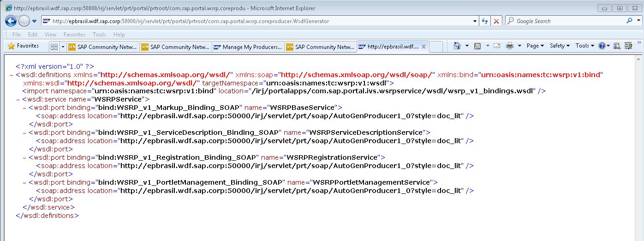Viewport: 644px width, 241px height.
Task: Click the Refresh page icon
Action: click(x=485, y=21)
